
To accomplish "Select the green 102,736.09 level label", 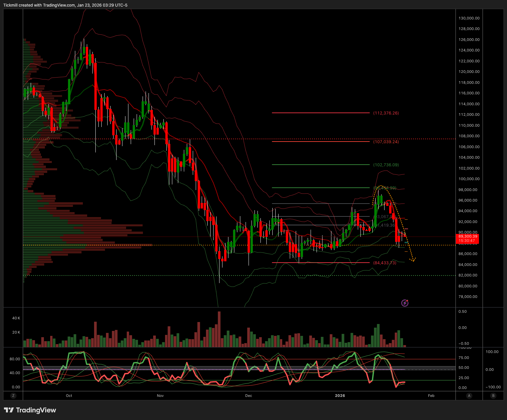I will [x=386, y=165].
